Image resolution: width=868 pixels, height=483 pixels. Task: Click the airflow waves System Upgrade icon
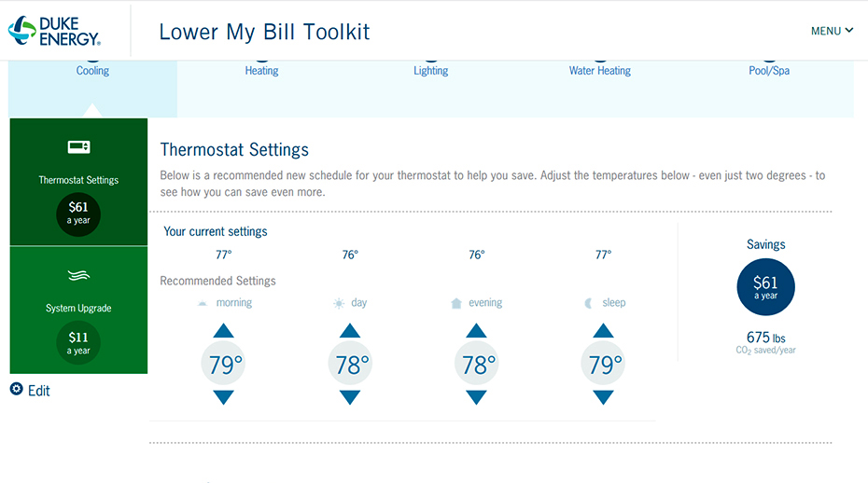pyautogui.click(x=78, y=275)
